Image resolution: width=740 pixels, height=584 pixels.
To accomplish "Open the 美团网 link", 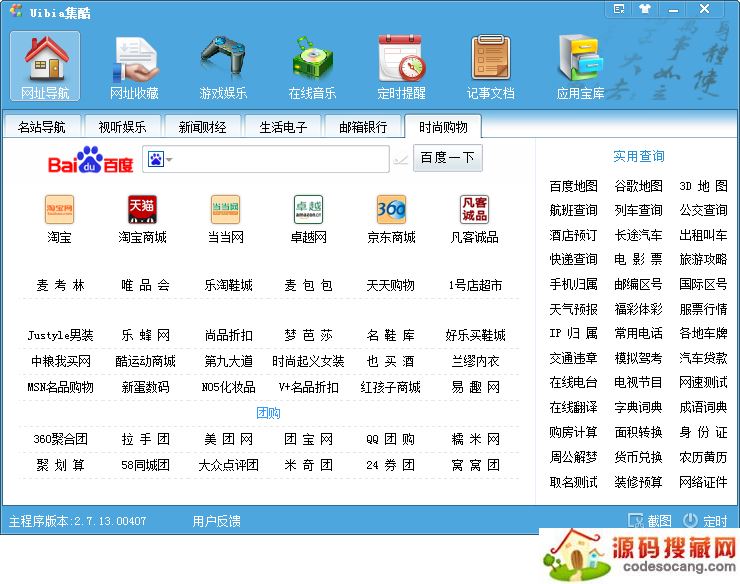I will point(228,439).
